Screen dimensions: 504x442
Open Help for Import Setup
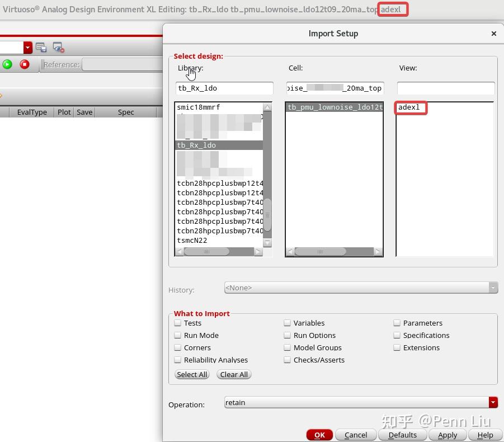point(485,435)
